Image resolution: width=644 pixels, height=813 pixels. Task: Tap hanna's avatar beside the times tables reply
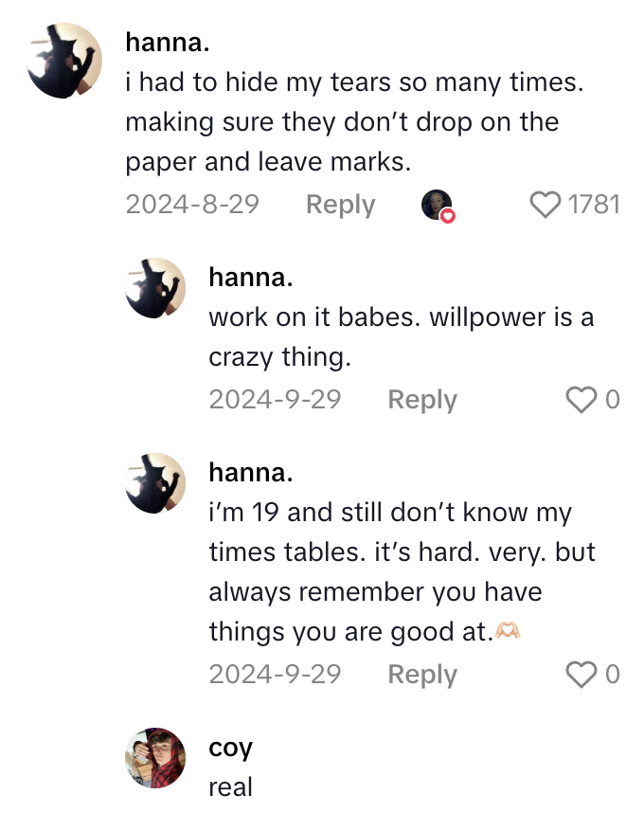(x=155, y=483)
